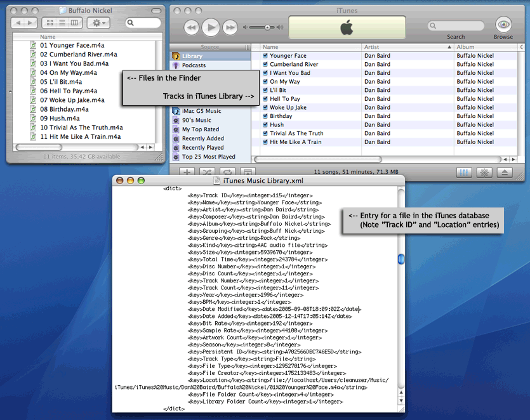This screenshot has height=420, width=530.
Task: Click the iTunes Previous track button
Action: pyautogui.click(x=191, y=27)
